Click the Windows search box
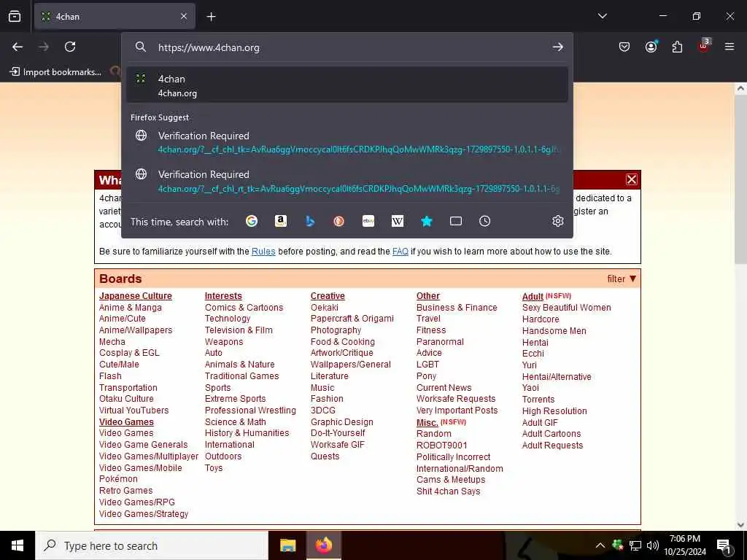The image size is (747, 560). pyautogui.click(x=152, y=545)
